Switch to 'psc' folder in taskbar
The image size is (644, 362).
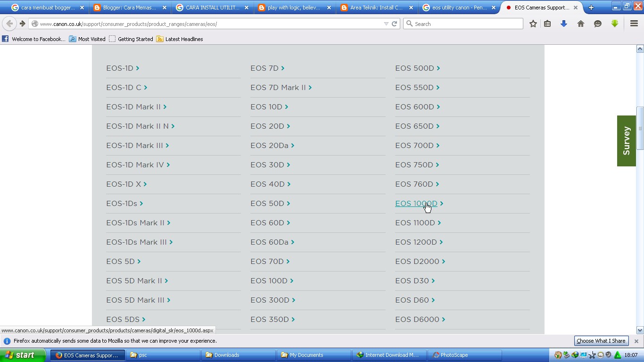pyautogui.click(x=163, y=355)
